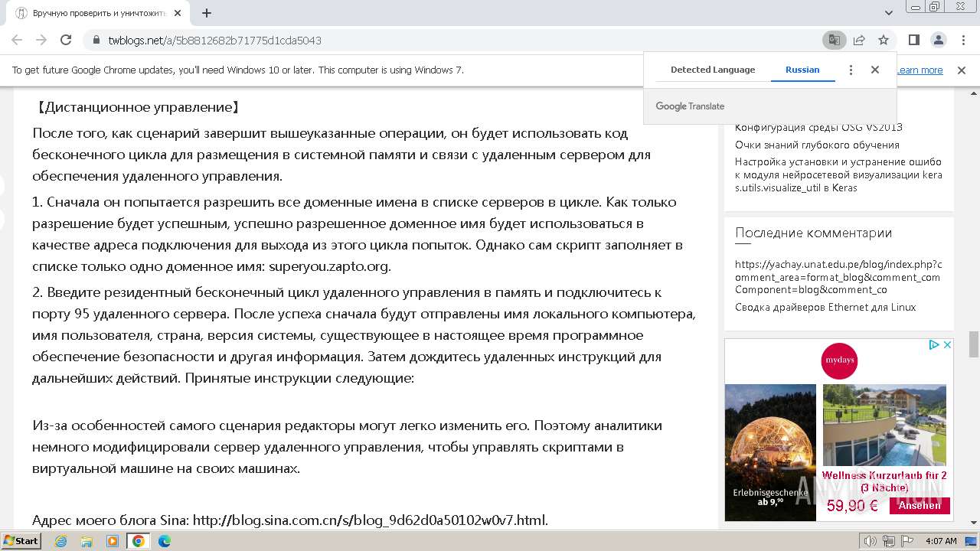Click the AdChoices icon on the ad
This screenshot has width=980, height=551.
(934, 345)
